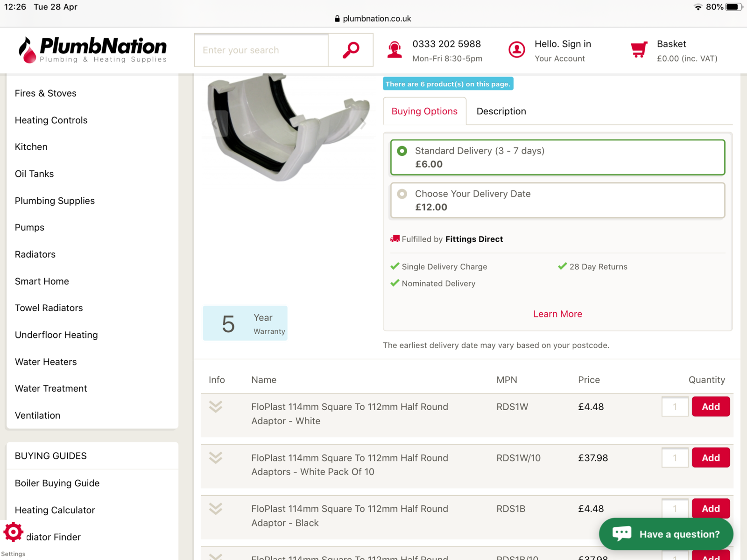The image size is (747, 560).
Task: Tap the customer support headset icon
Action: pos(395,49)
